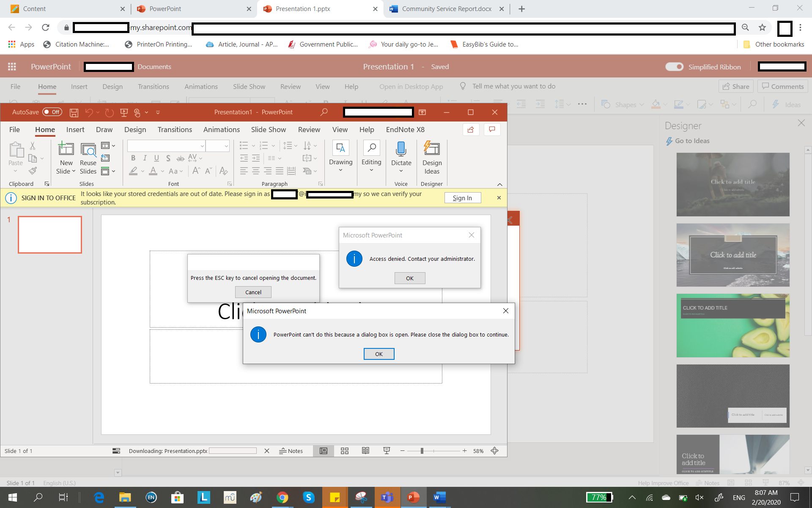Switch to Community Service Report.docx browser tab
This screenshot has height=508, width=812.
point(446,9)
